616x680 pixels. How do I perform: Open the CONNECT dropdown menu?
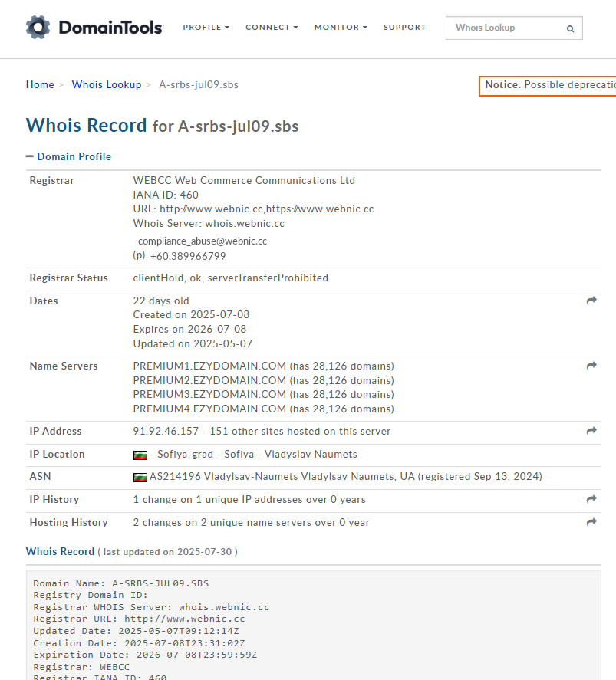(x=272, y=28)
